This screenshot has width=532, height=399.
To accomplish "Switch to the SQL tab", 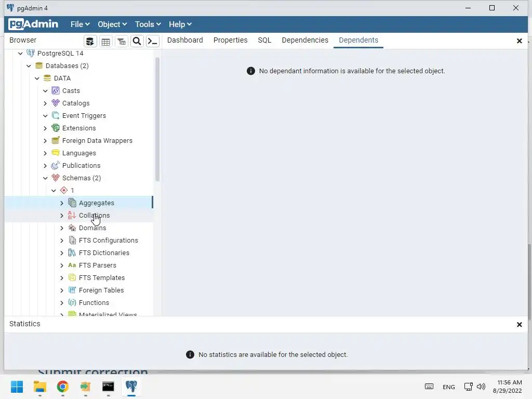I will point(264,40).
